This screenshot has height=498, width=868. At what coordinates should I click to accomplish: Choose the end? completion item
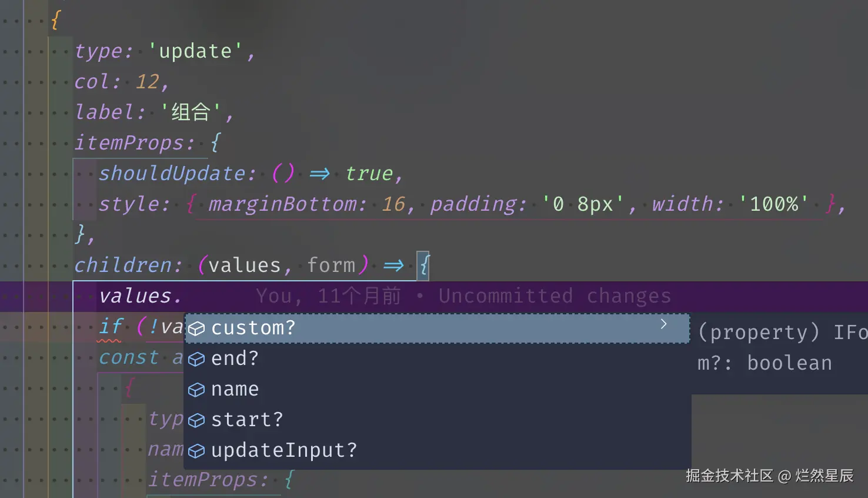(x=437, y=358)
